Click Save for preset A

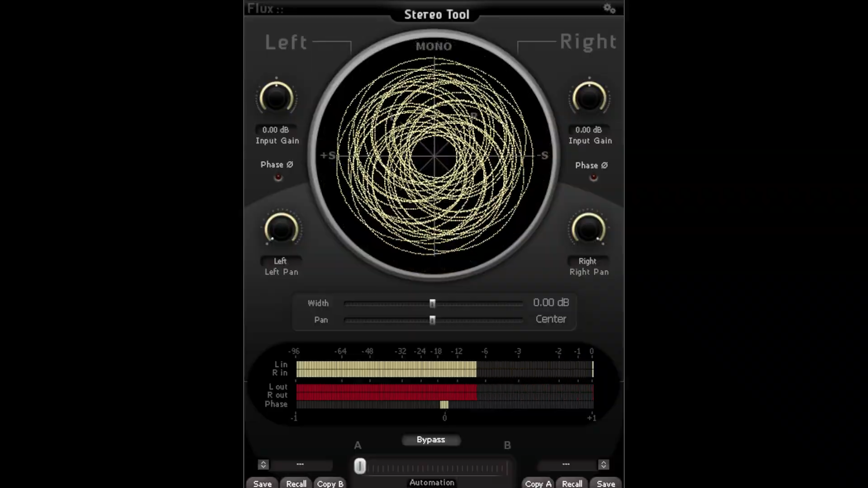262,483
